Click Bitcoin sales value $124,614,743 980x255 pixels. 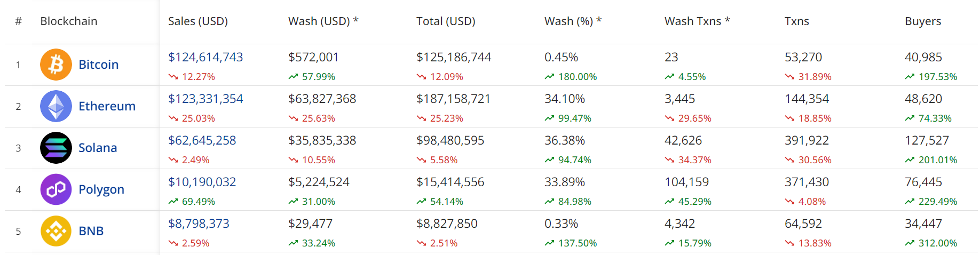tap(206, 57)
